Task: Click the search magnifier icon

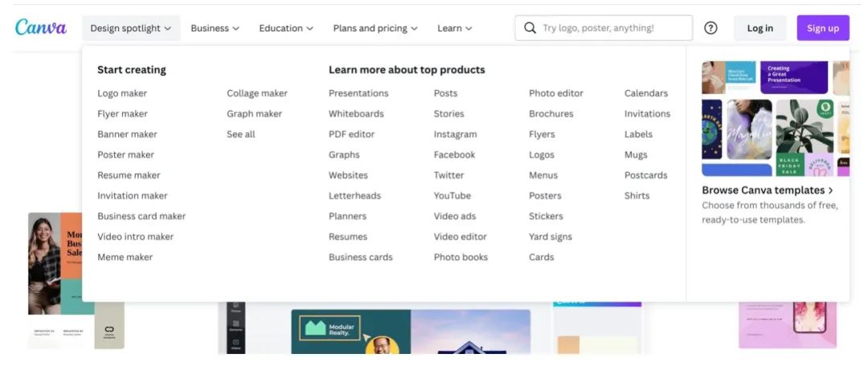Action: coord(530,28)
